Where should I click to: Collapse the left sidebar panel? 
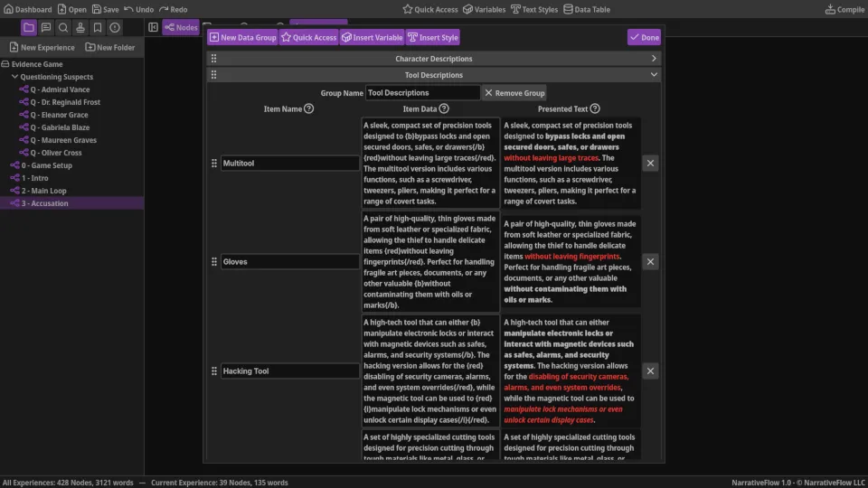[153, 28]
